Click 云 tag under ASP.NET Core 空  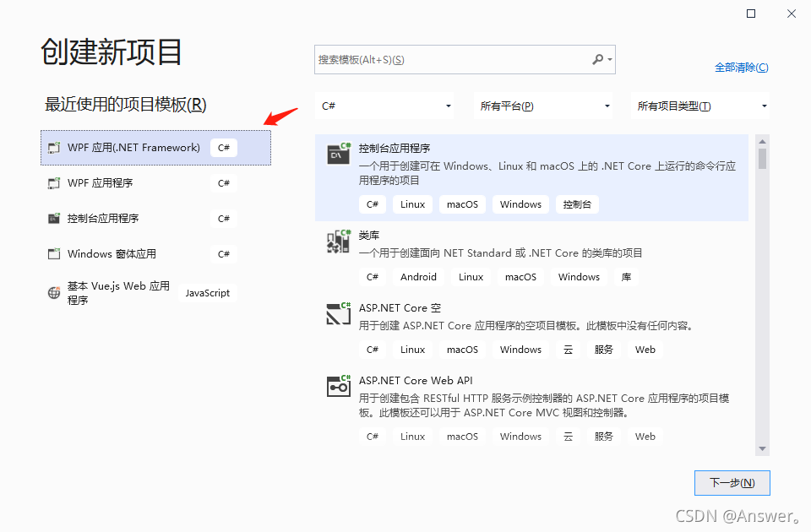[x=568, y=350]
